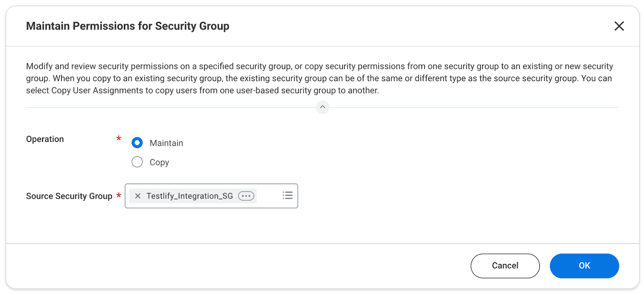Click the dialog title heading text

tap(128, 26)
